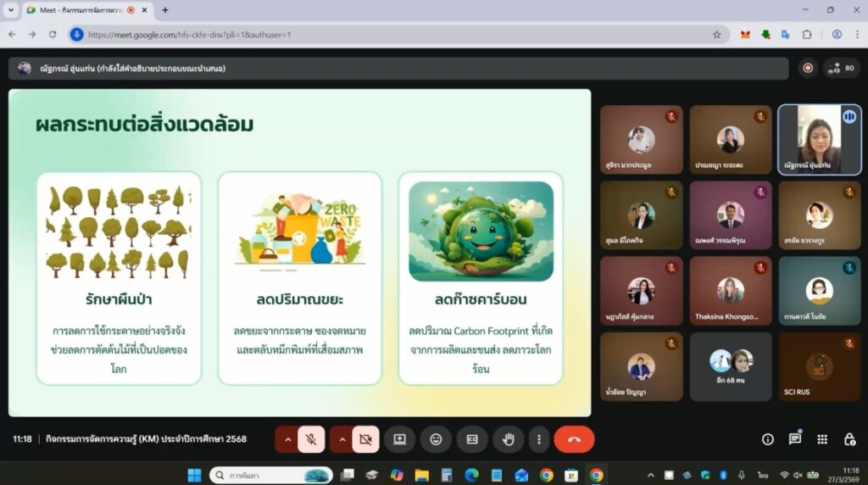Screen dimensions: 868x485
Task: Open host controls lock icon
Action: (849, 439)
